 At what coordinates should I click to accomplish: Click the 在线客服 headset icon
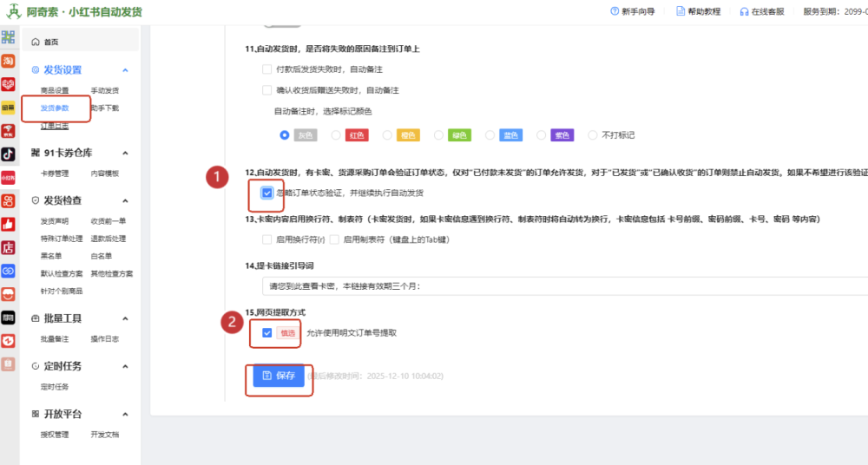(744, 11)
